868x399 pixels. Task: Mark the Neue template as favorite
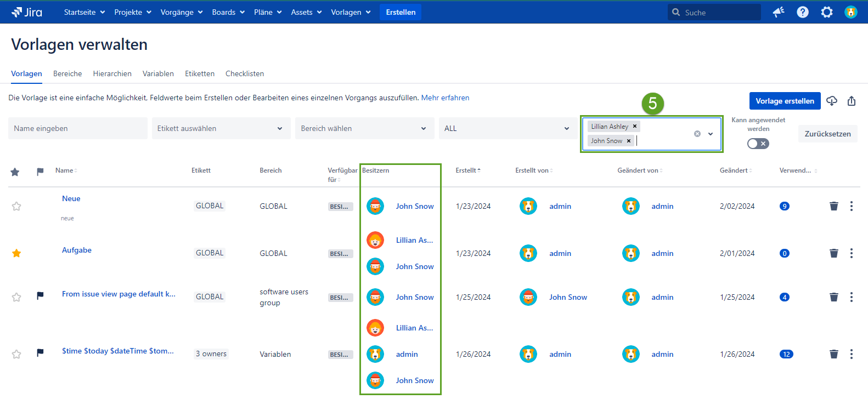point(16,206)
